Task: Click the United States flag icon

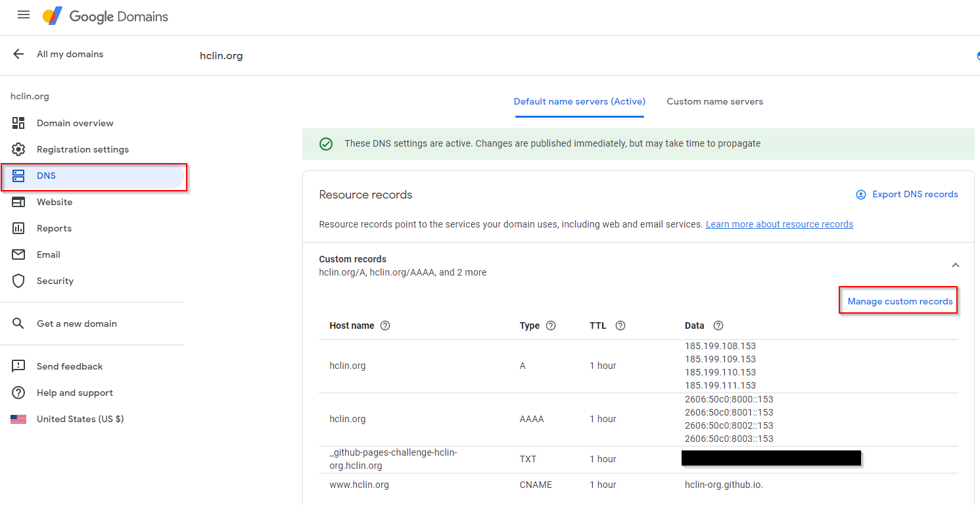Action: pyautogui.click(x=18, y=419)
